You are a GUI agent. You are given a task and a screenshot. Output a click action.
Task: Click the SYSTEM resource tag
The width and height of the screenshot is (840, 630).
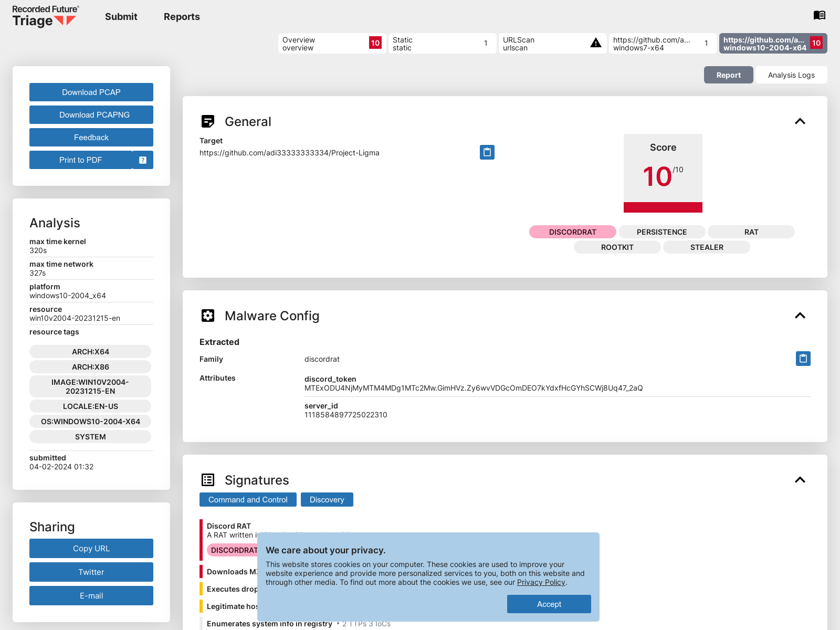point(90,437)
